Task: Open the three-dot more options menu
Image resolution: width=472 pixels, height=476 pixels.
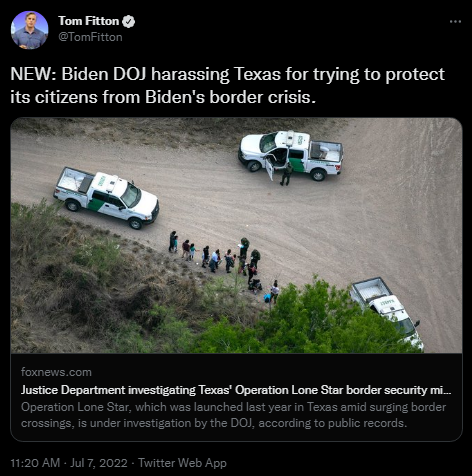Action: 455,22
